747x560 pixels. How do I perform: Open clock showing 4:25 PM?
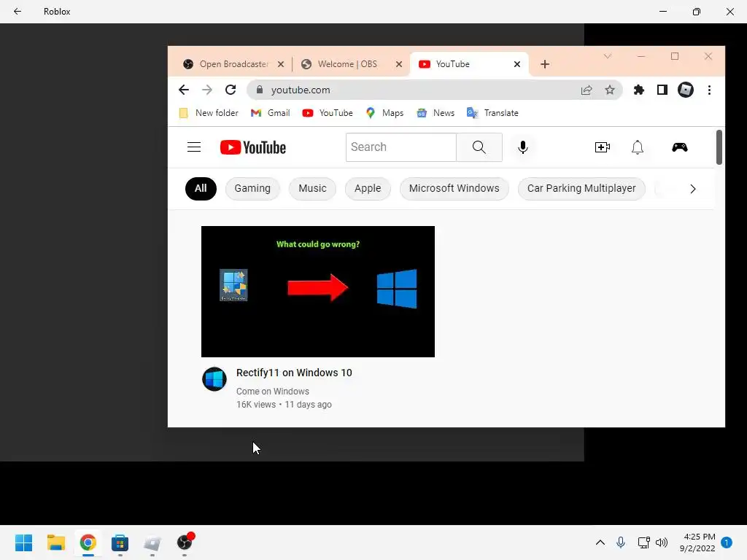point(697,542)
